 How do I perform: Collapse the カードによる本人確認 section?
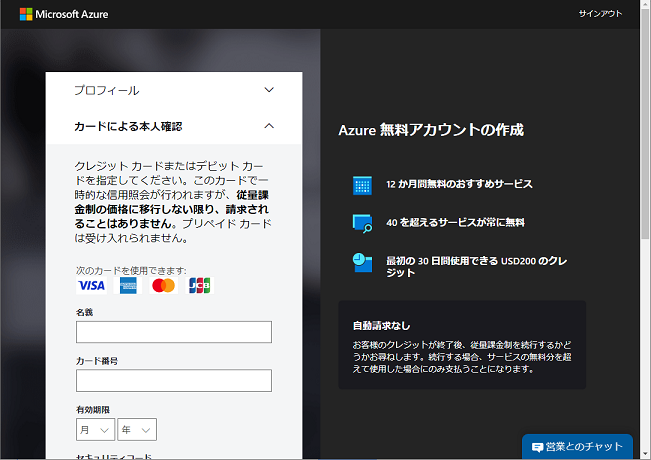tap(269, 126)
